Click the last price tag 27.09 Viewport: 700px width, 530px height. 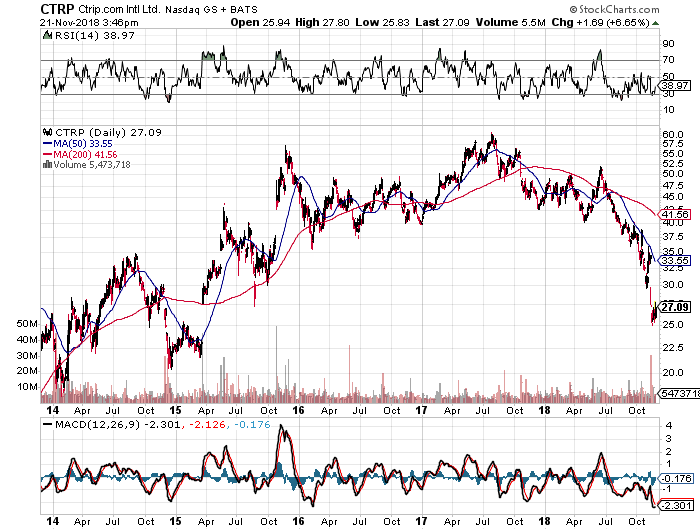tap(675, 307)
